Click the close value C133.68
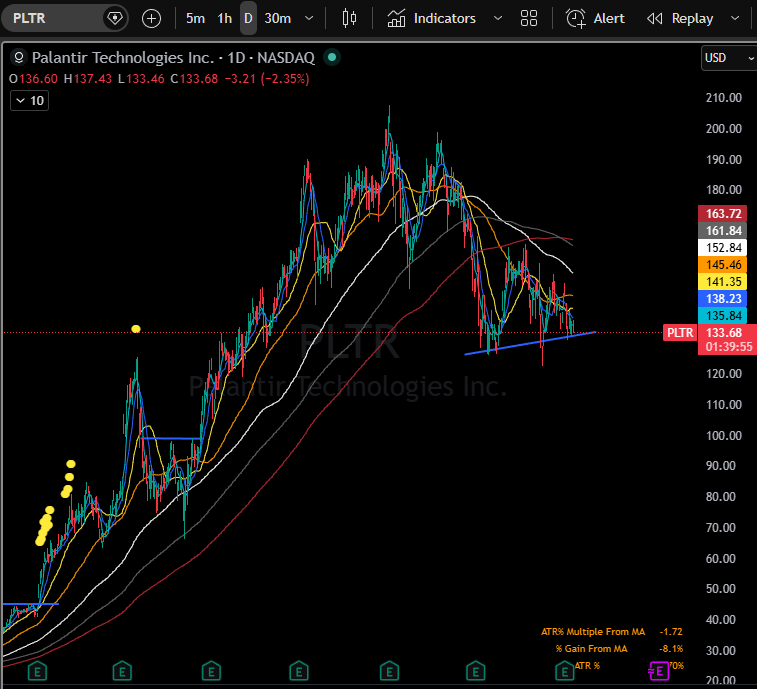The height and width of the screenshot is (689, 757). point(194,79)
